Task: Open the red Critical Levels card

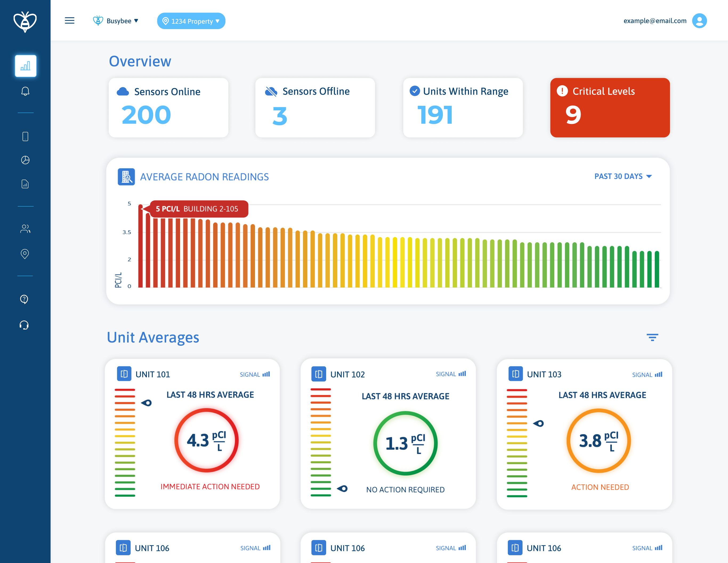Action: 610,107
